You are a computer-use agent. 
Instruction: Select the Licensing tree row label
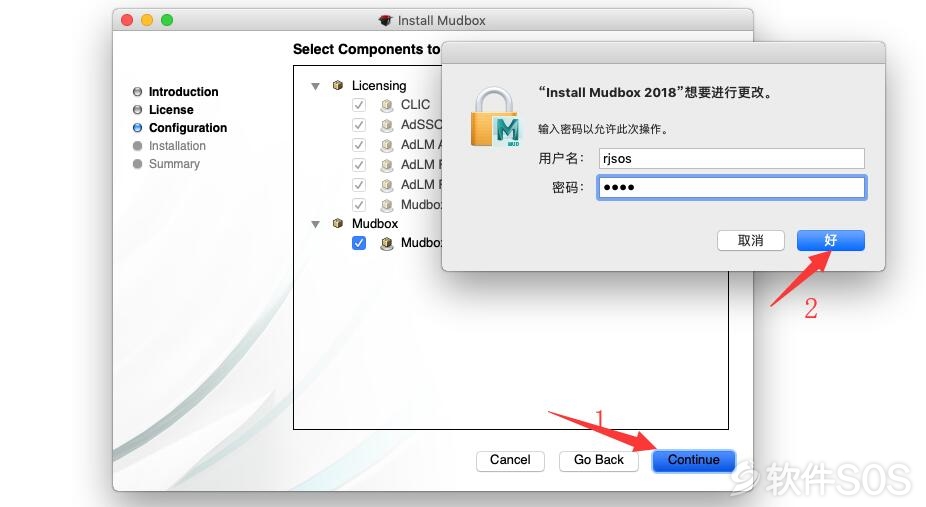coord(379,86)
